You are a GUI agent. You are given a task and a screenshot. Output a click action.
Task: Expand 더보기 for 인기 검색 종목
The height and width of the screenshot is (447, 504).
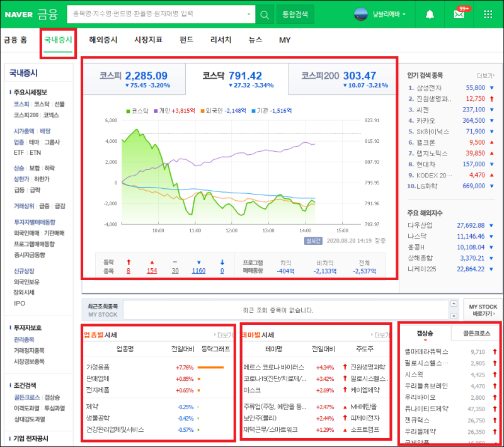486,76
